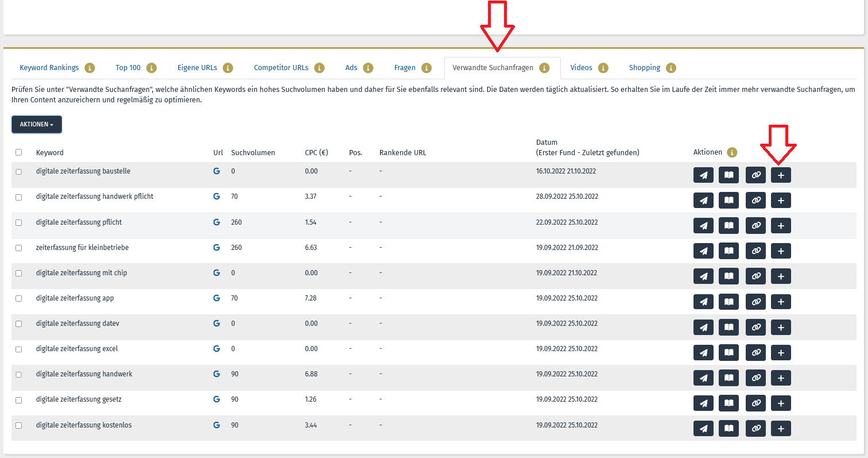Click plus icon for digitale zeiterfassung gesetz
Screen dimensions: 868x458
[x=781, y=403]
